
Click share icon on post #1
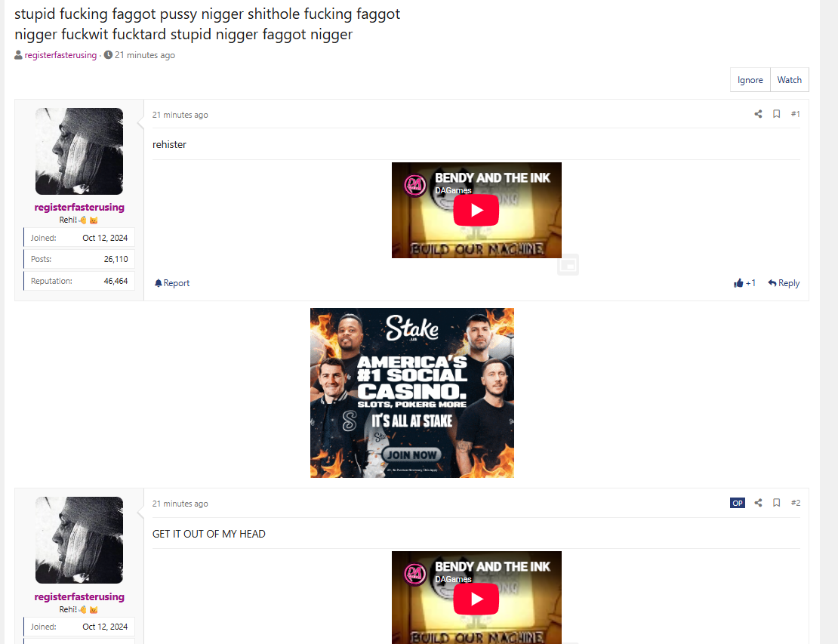click(x=758, y=114)
